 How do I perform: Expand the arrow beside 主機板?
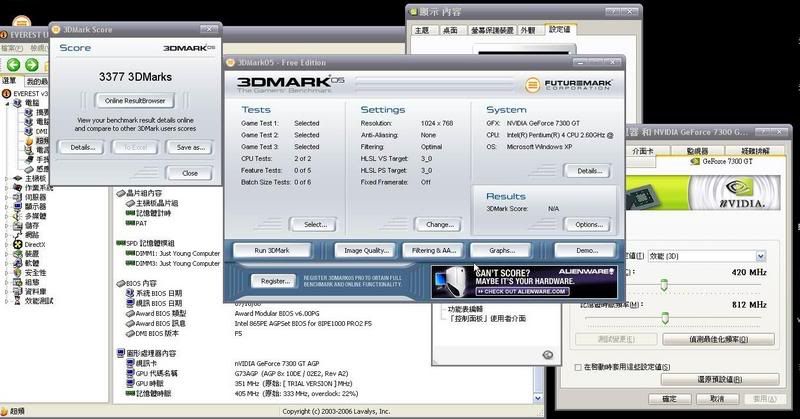(x=7, y=179)
